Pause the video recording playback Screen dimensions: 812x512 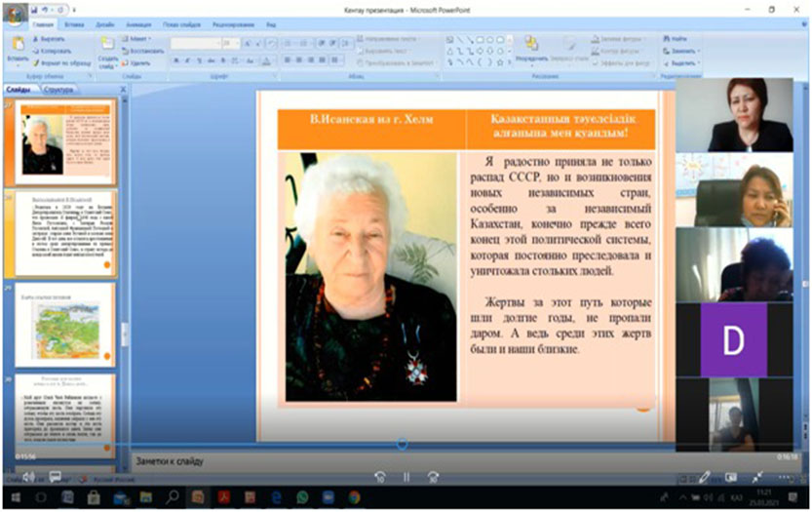[x=406, y=477]
